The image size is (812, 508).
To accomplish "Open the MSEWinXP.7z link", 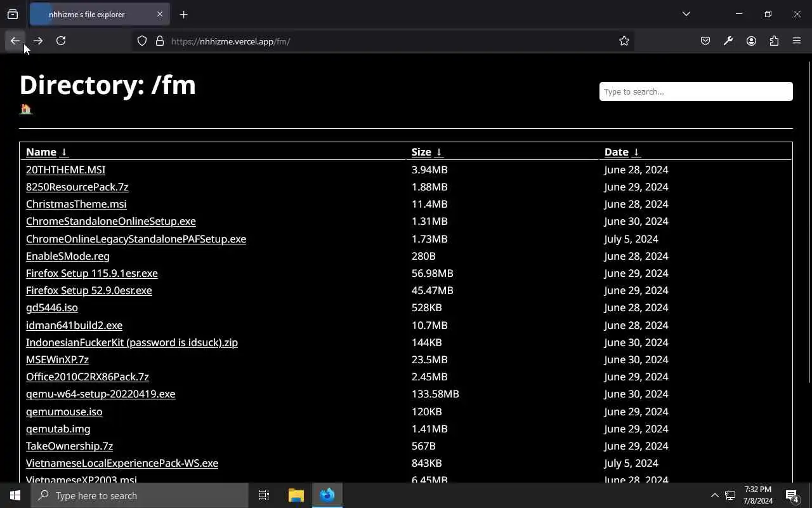I will 57,359.
